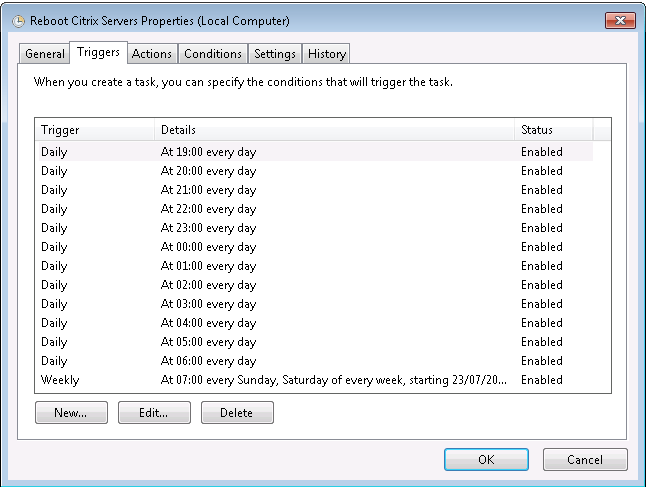Select the trigger 'At 20:00 every day'
646x487 pixels.
[x=314, y=171]
